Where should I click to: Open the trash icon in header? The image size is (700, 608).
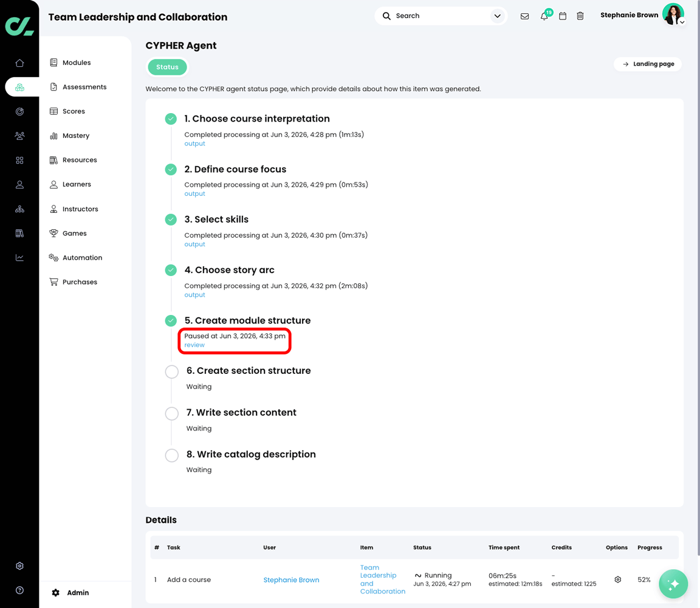click(580, 16)
